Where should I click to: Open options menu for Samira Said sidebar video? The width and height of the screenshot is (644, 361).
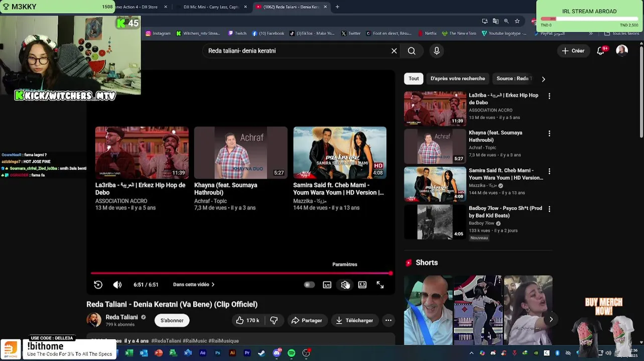tap(549, 171)
